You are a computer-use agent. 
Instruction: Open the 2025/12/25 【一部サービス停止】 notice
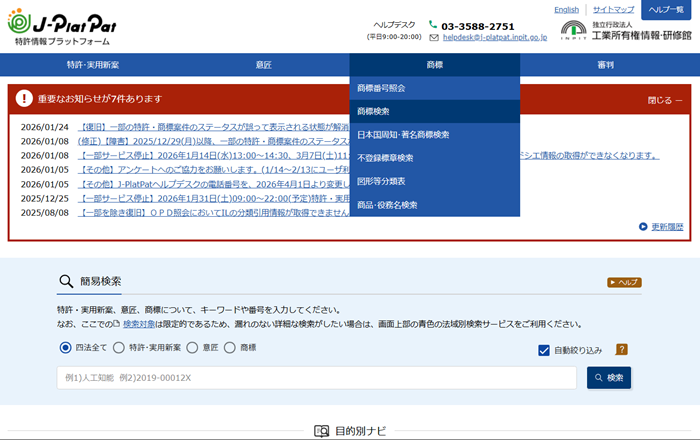[213, 199]
